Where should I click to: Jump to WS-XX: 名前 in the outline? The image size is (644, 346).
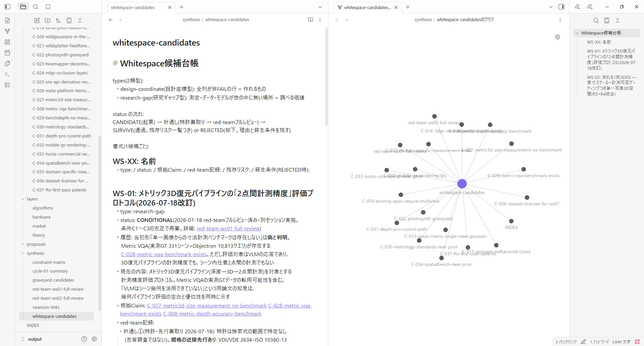click(x=599, y=42)
